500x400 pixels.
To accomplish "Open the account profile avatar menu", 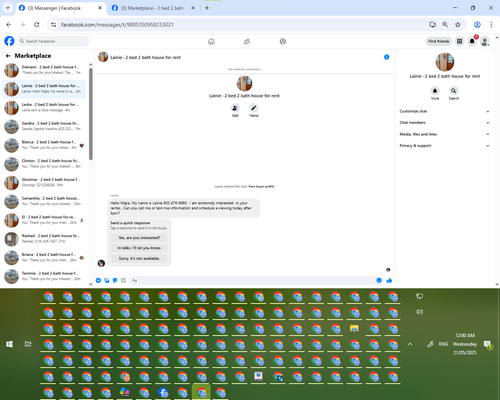I will (x=485, y=41).
